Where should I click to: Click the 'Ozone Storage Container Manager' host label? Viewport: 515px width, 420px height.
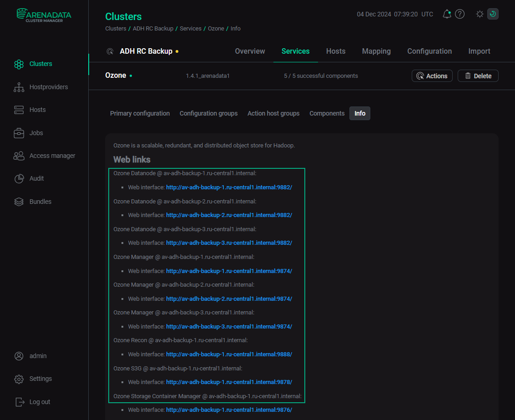207,396
